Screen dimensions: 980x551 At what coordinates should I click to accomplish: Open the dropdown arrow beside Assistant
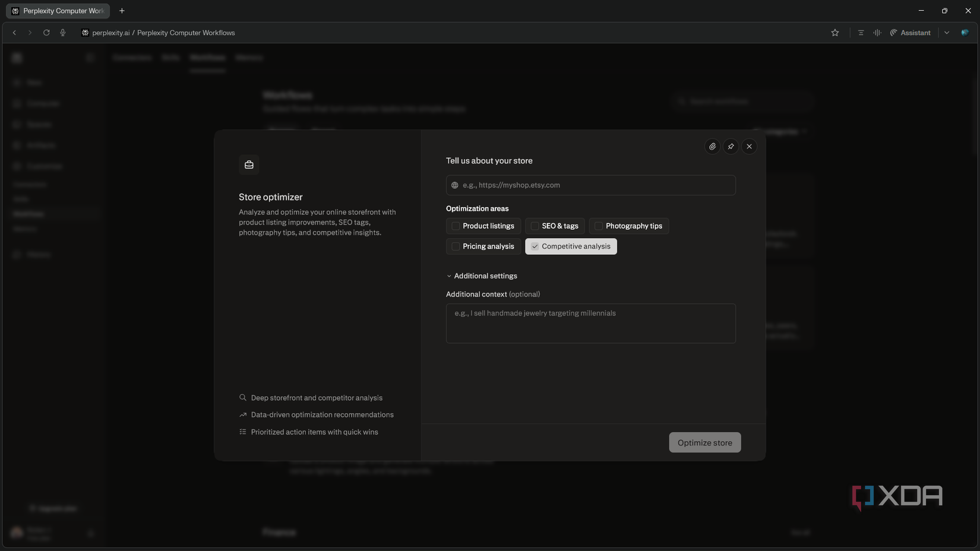point(947,33)
